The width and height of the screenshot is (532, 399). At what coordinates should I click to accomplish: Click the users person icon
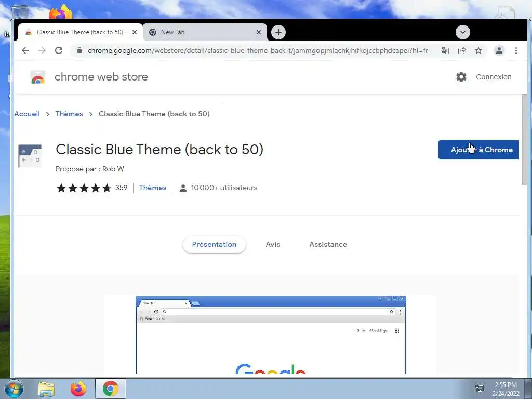tap(183, 188)
